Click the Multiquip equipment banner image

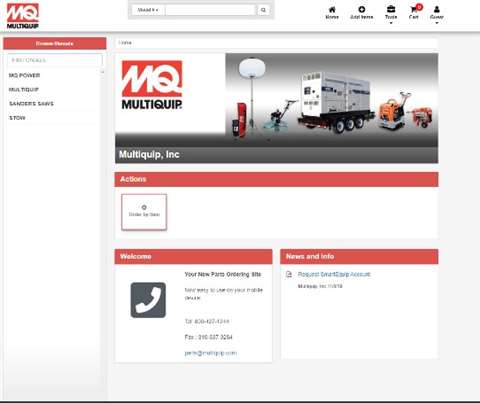click(277, 108)
